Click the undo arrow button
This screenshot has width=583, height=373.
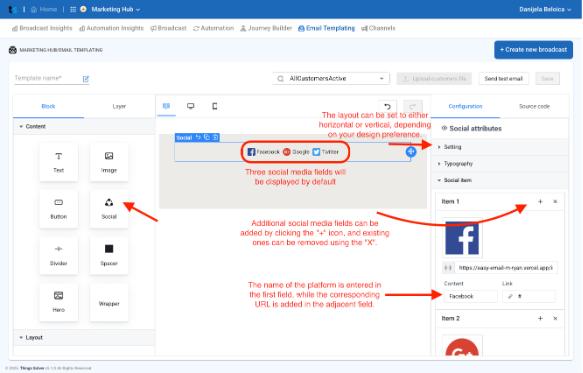tap(387, 106)
